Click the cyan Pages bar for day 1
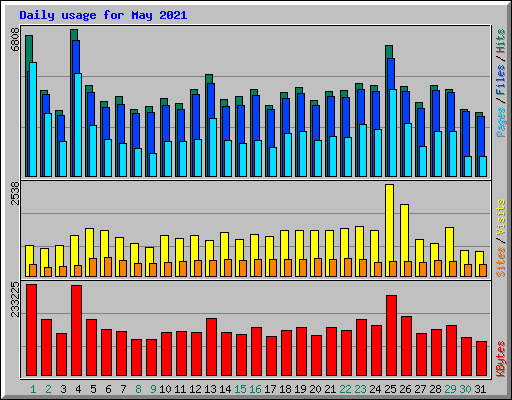This screenshot has height=400, width=512. [x=33, y=119]
